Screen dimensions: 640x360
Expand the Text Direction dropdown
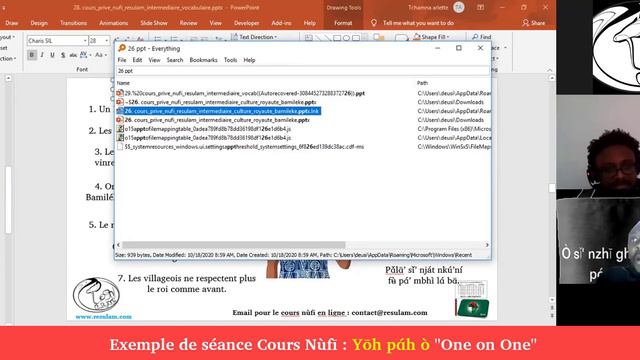click(276, 37)
